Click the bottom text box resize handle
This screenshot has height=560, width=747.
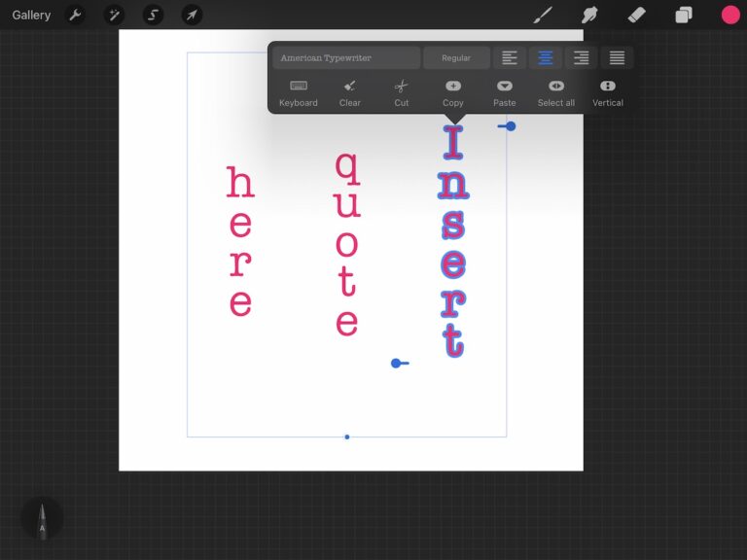click(x=347, y=437)
